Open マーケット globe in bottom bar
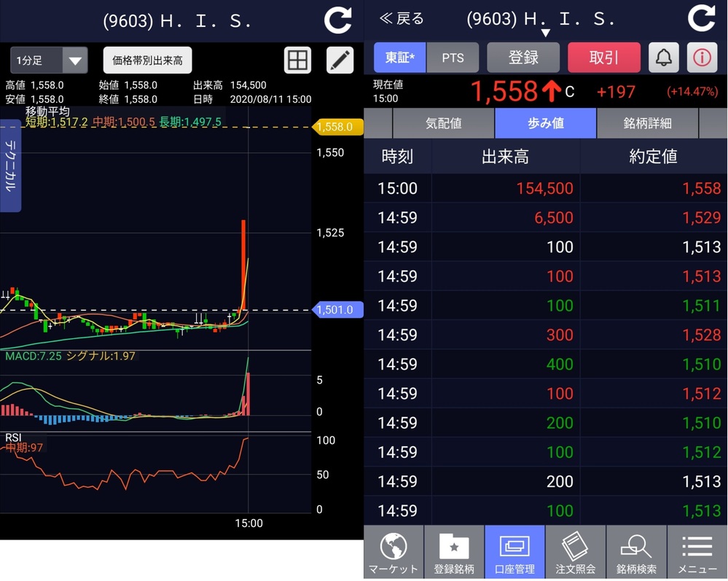The width and height of the screenshot is (728, 581). 394,553
